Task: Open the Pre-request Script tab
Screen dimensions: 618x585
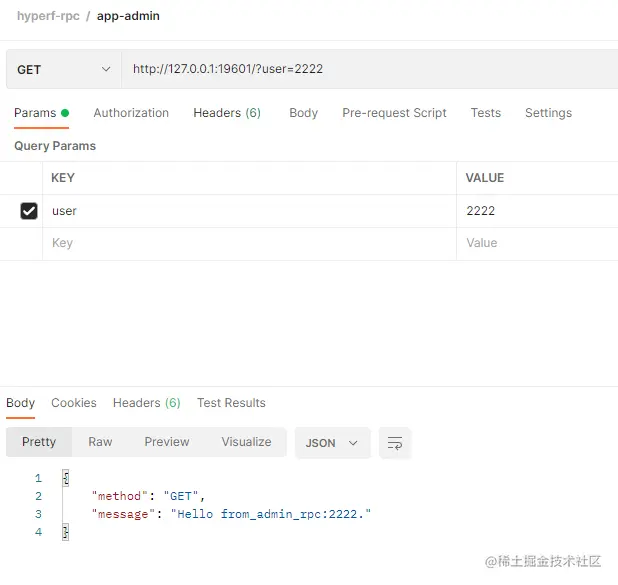Action: (x=394, y=113)
